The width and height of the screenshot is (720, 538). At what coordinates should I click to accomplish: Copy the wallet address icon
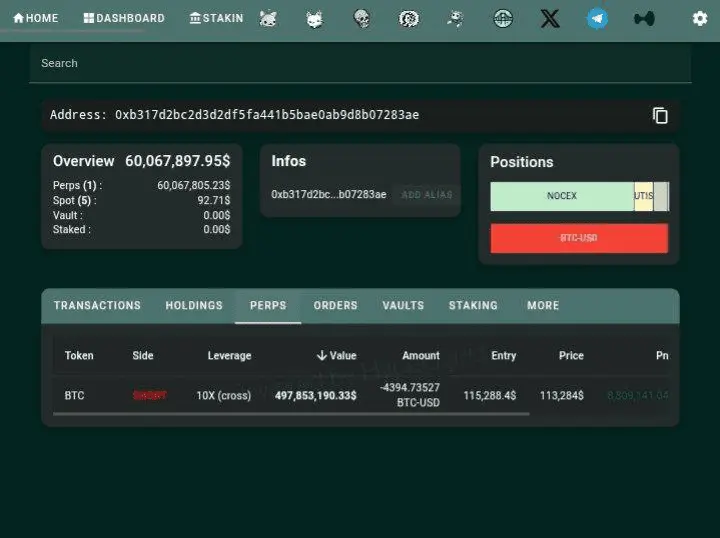pyautogui.click(x=660, y=115)
